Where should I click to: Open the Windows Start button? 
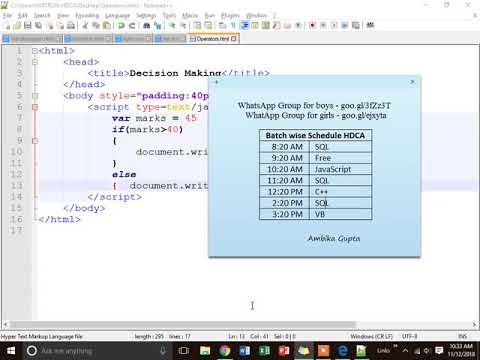click(11, 351)
